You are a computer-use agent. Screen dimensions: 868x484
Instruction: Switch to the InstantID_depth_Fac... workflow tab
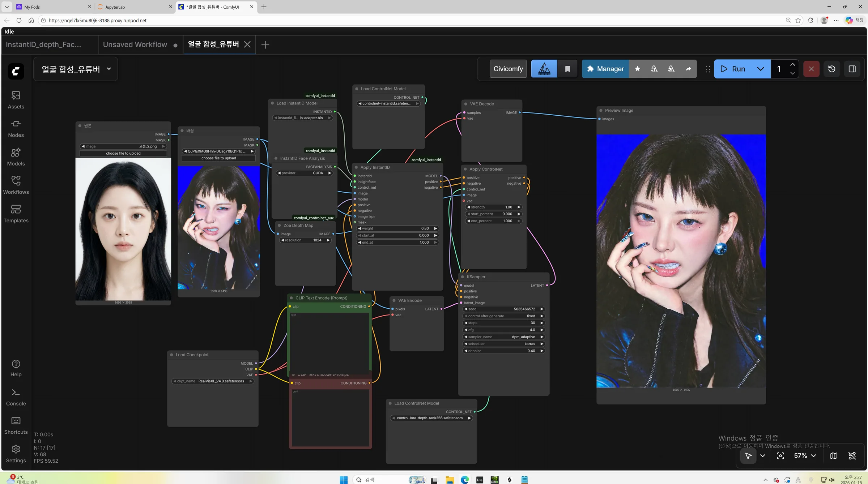coord(43,44)
